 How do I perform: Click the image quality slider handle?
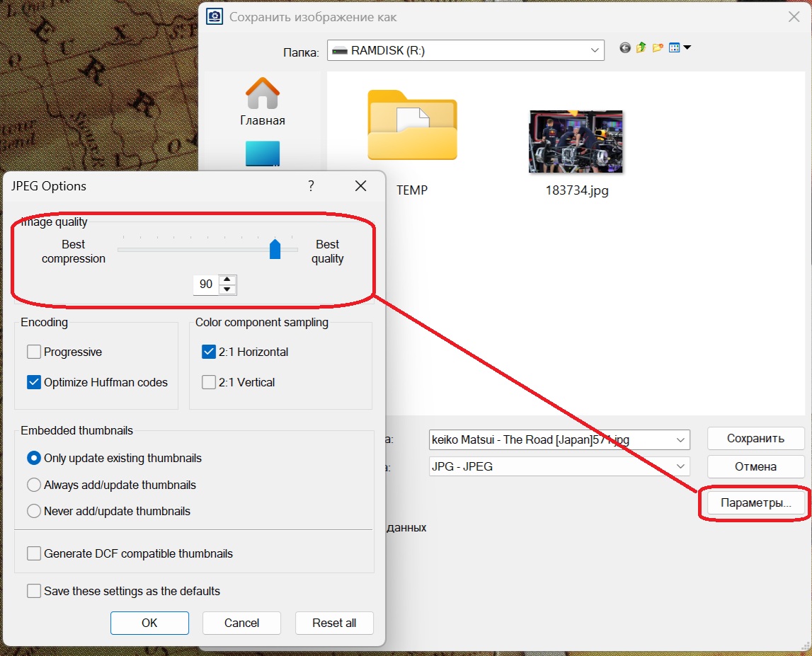click(x=275, y=249)
